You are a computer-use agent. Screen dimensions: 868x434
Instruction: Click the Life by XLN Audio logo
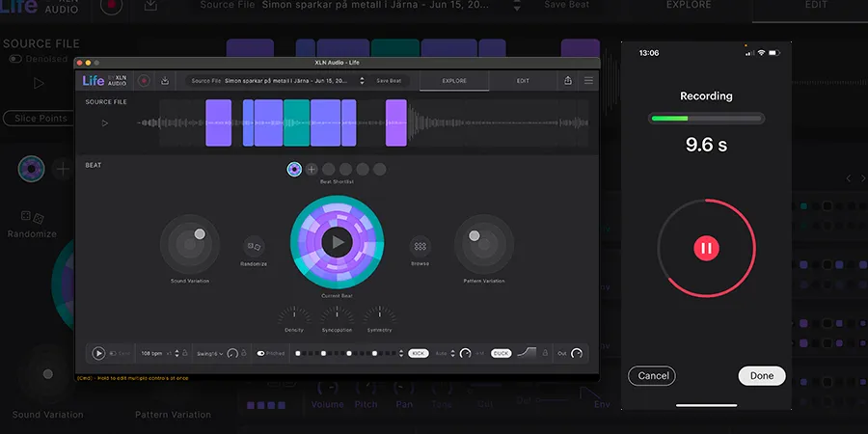coord(104,81)
